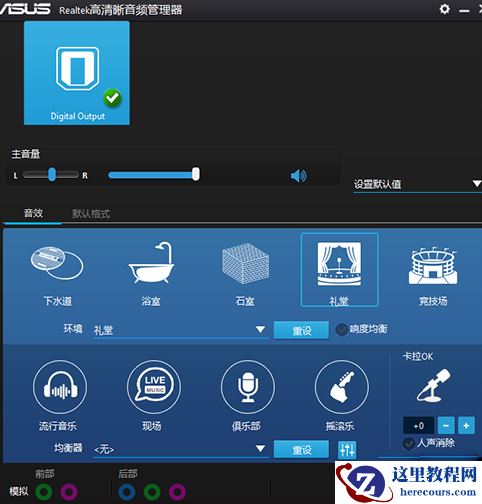Screen dimensions: 482x504
Task: Click the 模拟 analog label
Action: 19,491
